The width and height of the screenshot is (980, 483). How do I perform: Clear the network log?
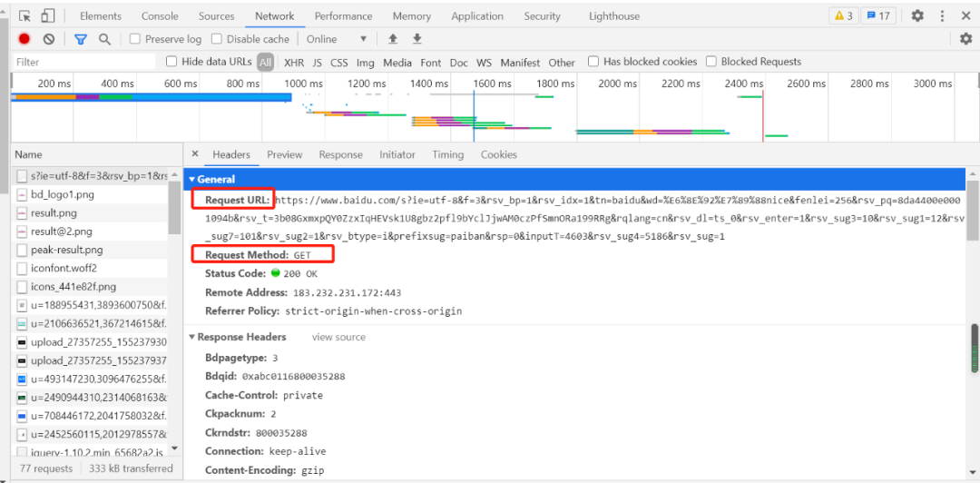[x=49, y=39]
